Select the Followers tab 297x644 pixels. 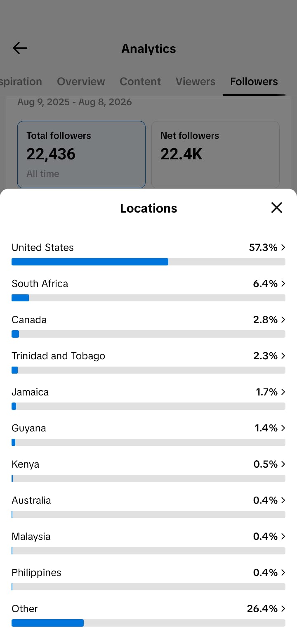coord(254,81)
